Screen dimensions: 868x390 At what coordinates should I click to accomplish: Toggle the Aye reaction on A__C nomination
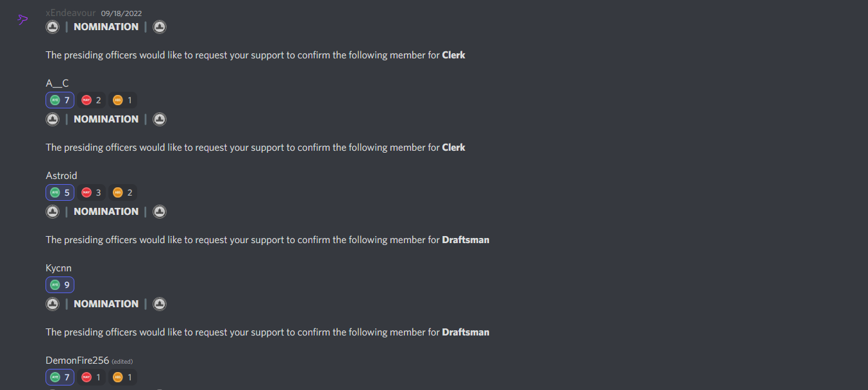pos(60,100)
